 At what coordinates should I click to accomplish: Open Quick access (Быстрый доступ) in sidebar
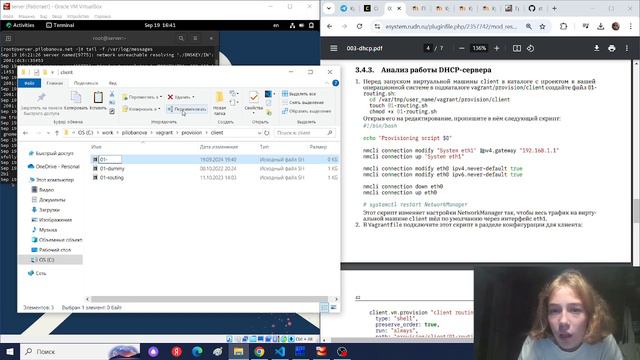pyautogui.click(x=54, y=153)
